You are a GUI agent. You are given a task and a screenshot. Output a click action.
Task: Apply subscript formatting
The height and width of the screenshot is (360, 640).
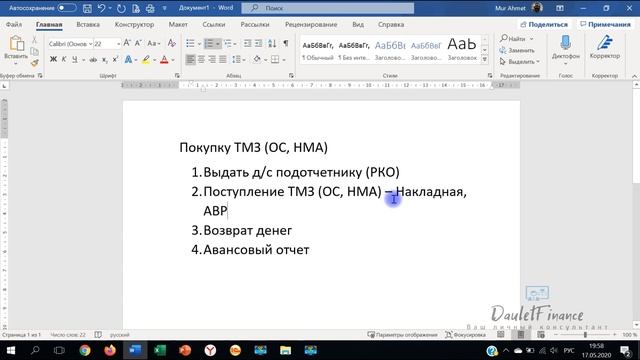click(x=104, y=60)
